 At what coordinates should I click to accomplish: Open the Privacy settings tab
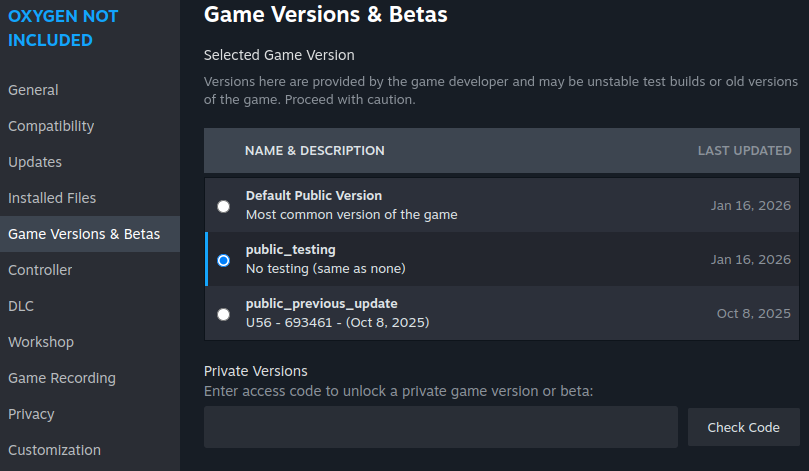point(90,414)
